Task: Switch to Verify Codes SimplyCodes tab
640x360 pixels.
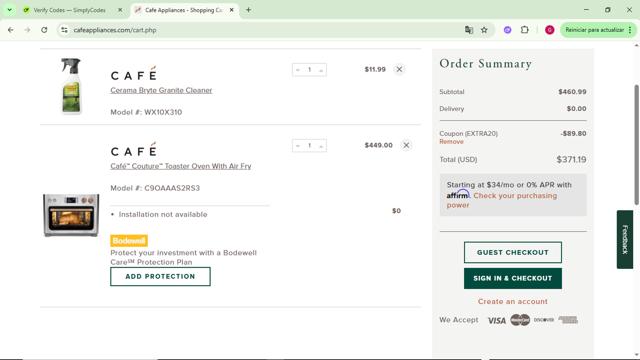Action: click(69, 10)
